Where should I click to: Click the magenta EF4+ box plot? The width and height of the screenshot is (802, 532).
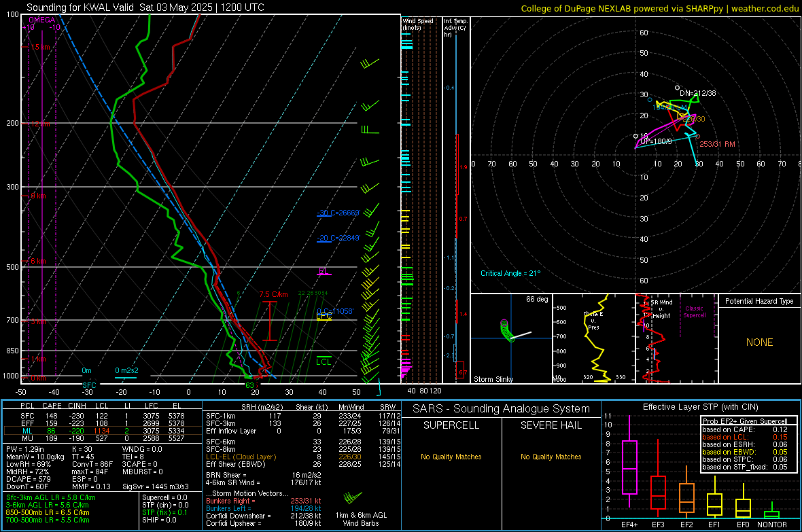[x=629, y=461]
